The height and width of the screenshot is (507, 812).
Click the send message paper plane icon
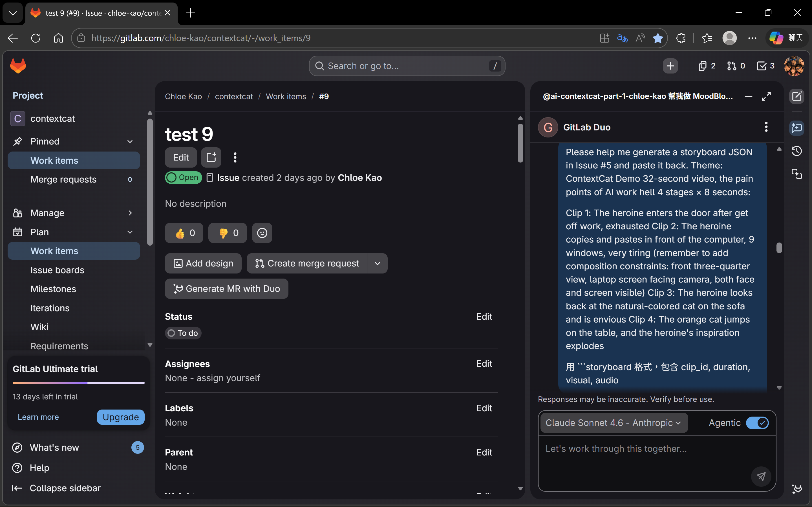tap(761, 476)
